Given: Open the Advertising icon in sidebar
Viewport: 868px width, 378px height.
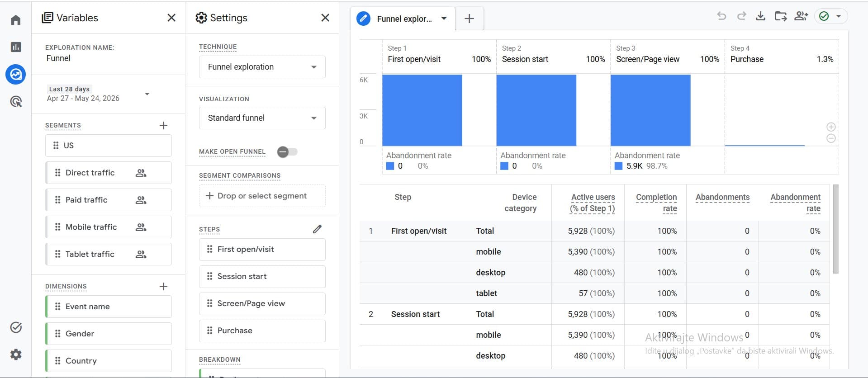Looking at the screenshot, I should [16, 101].
